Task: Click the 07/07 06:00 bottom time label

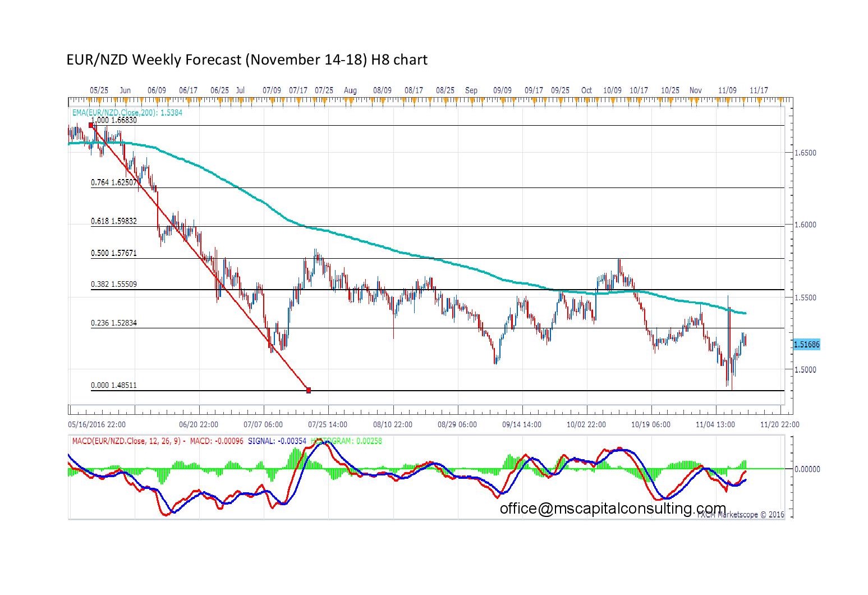Action: [x=263, y=424]
